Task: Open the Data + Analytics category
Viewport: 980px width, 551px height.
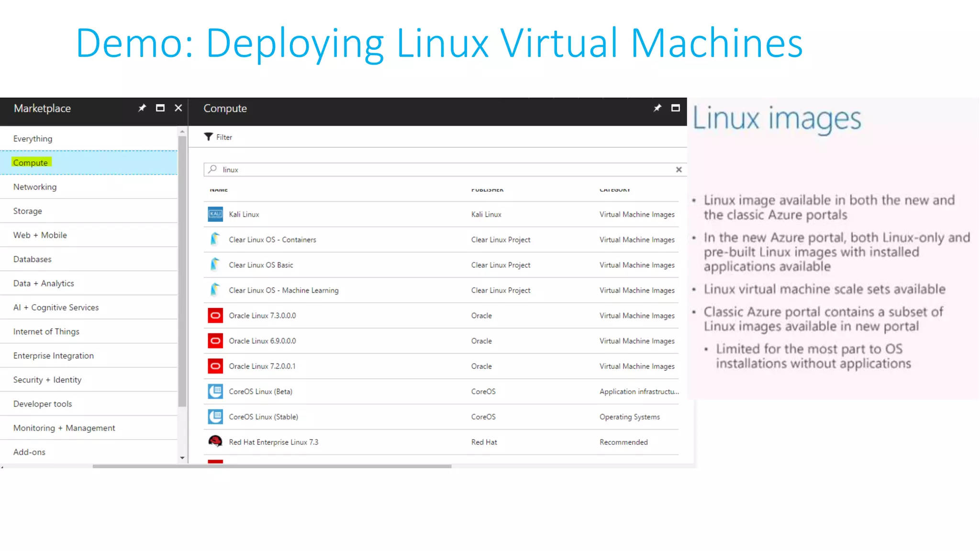Action: tap(89, 283)
